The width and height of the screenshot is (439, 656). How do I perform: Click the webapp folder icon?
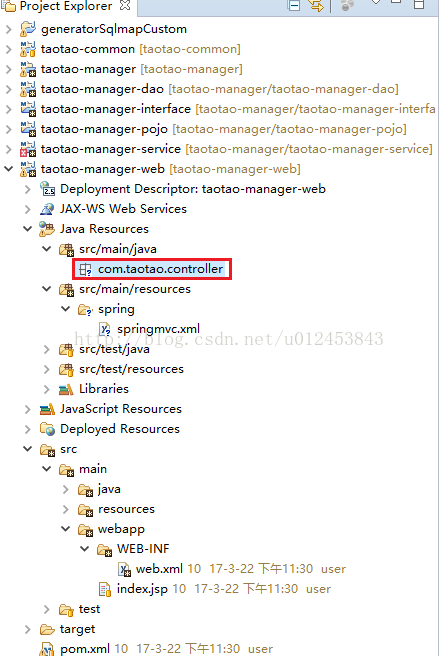[x=85, y=530]
